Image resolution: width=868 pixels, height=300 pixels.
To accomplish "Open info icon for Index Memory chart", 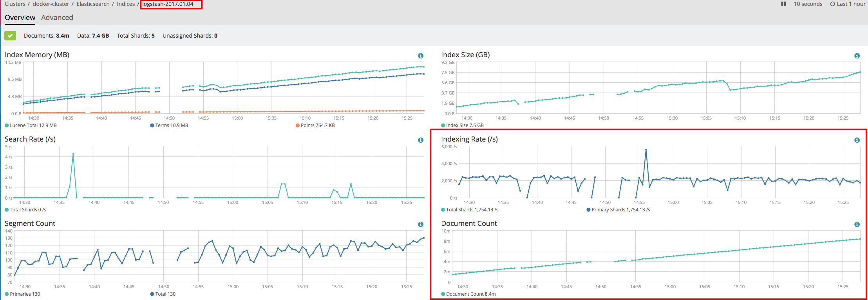I will [421, 56].
